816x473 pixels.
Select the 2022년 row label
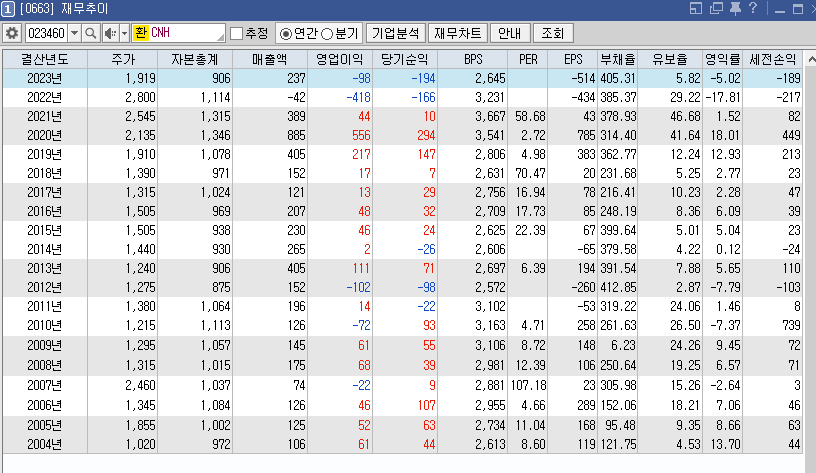coord(45,97)
